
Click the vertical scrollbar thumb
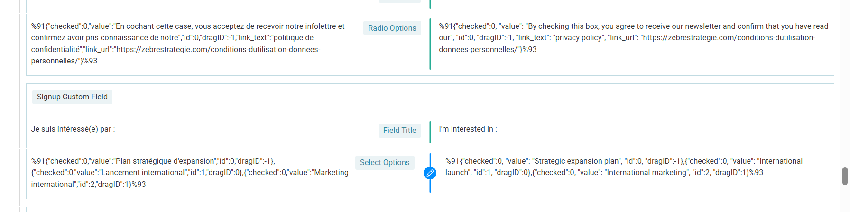(845, 176)
